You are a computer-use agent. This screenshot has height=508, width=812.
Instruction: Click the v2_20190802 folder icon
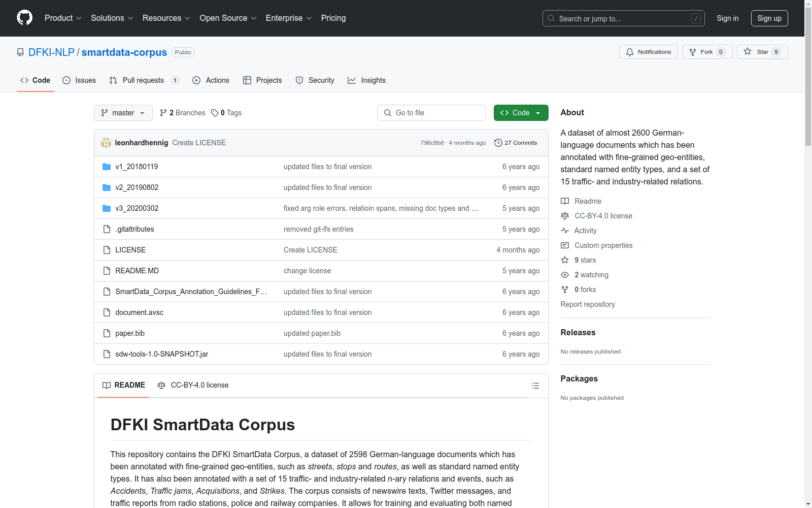(107, 187)
